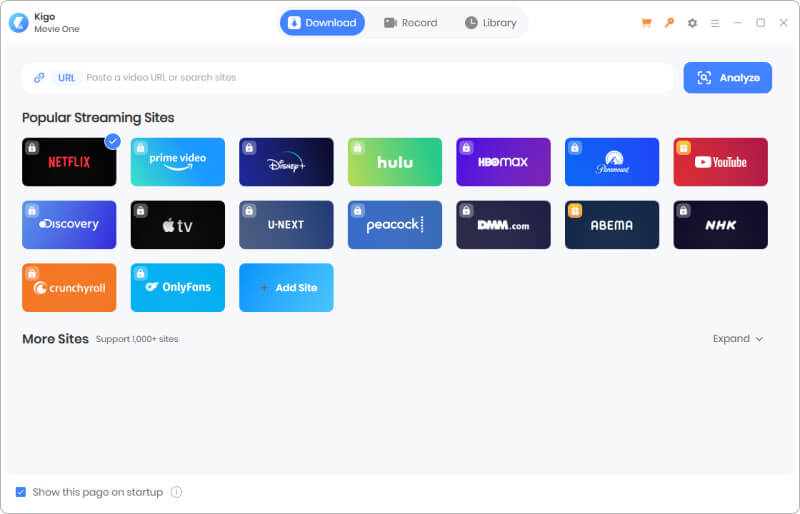
Task: Click the lock badge on HBO Max tile
Action: [x=466, y=148]
